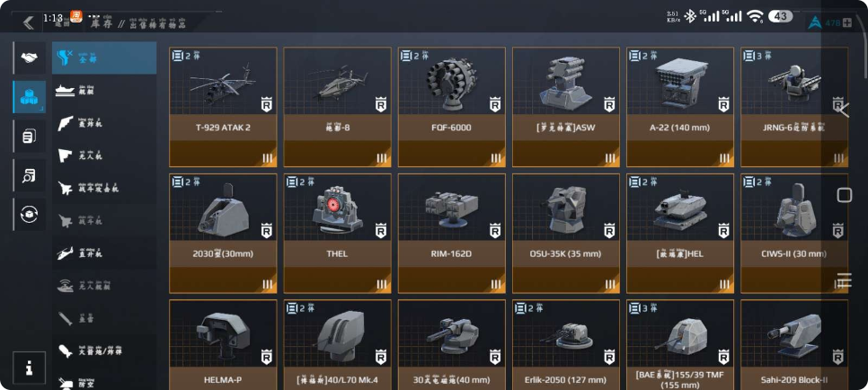
Task: Open the stacked documents icon in sidebar
Action: tap(30, 137)
